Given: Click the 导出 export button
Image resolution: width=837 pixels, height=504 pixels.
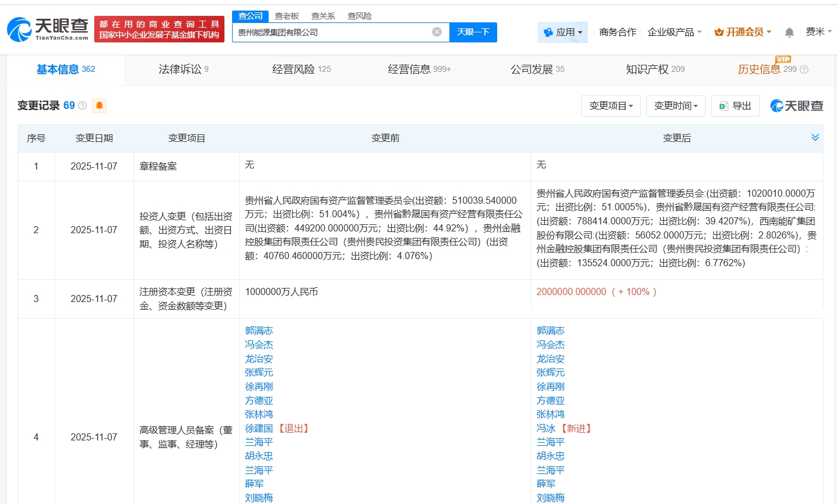Looking at the screenshot, I should (x=735, y=106).
